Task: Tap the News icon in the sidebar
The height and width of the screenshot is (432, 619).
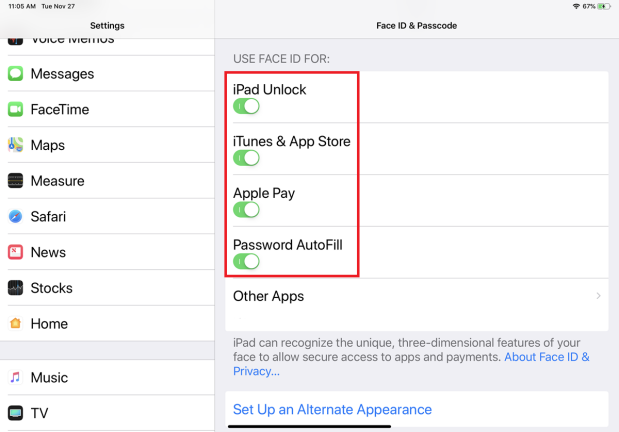Action: 15,252
